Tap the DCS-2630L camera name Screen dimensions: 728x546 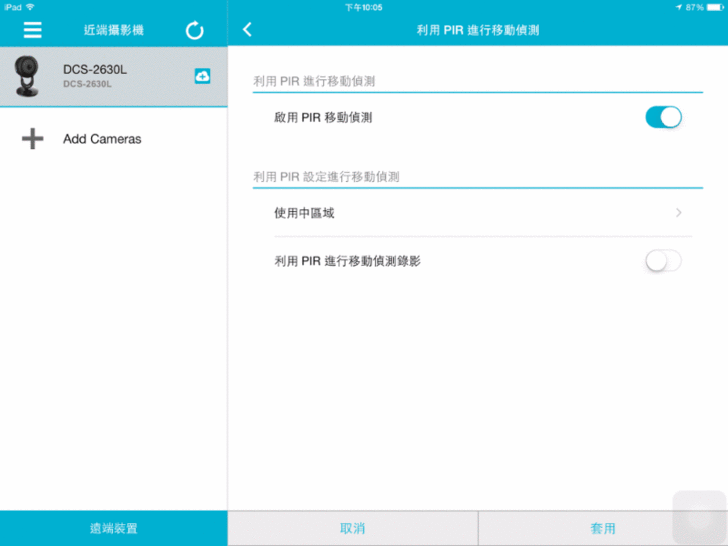point(95,70)
